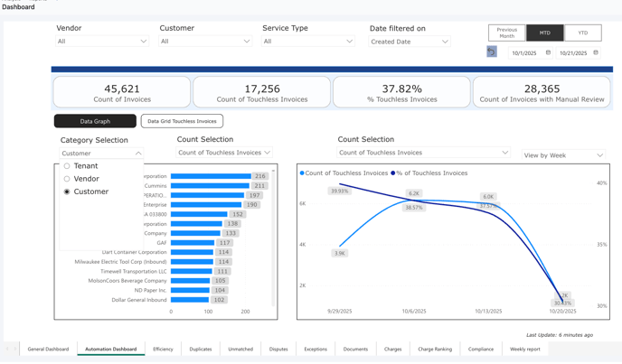Open the Charge Ranking tab

[435, 349]
